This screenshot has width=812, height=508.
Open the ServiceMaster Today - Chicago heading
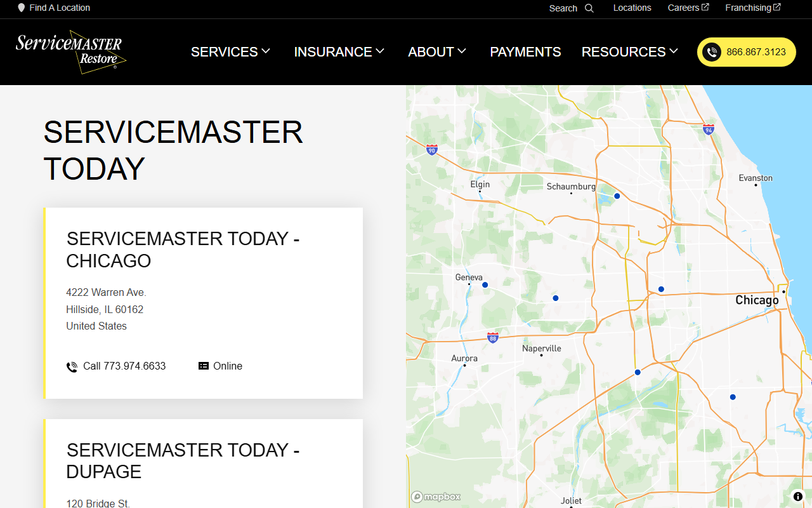click(183, 250)
